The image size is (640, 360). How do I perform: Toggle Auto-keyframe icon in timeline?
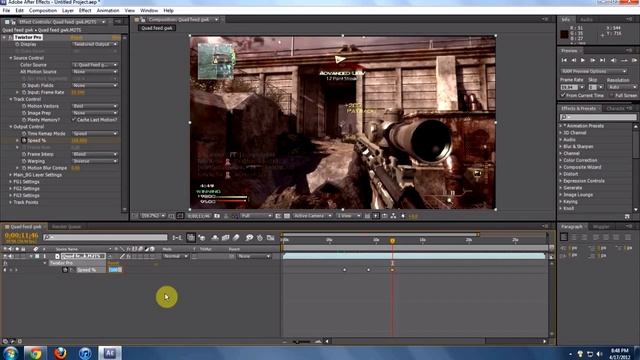tap(260, 238)
